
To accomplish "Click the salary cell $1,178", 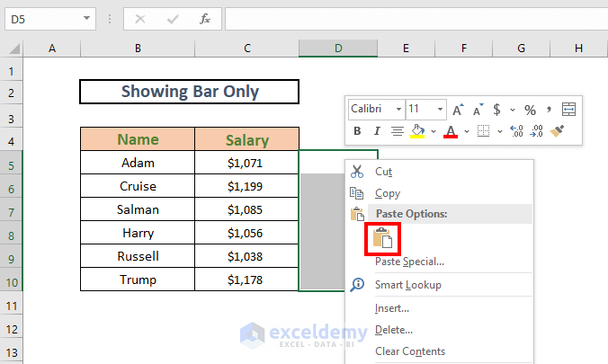I will point(247,280).
